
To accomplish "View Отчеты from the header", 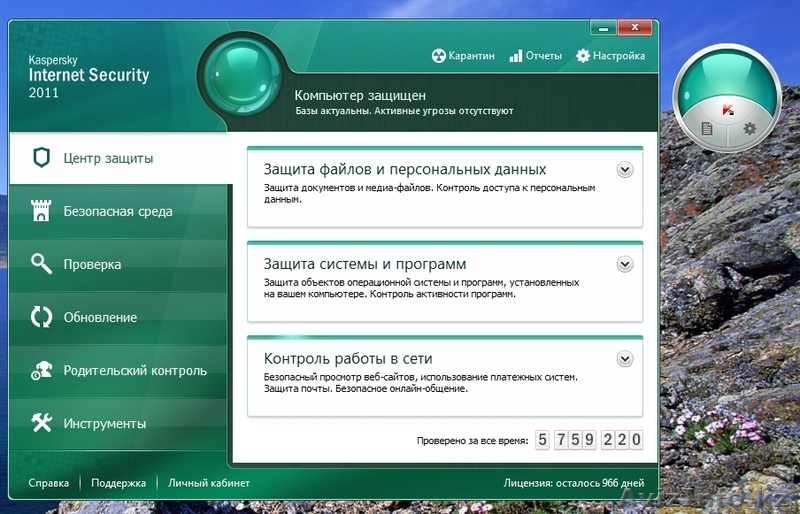I will [536, 56].
